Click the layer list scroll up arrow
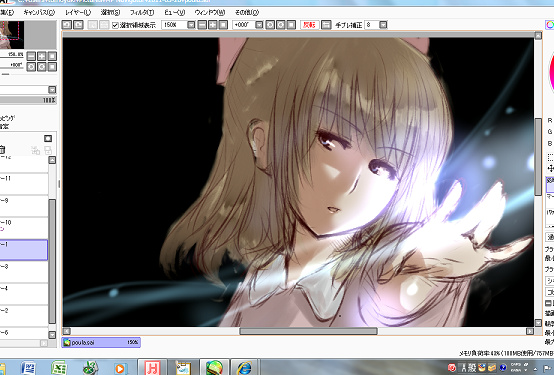The width and height of the screenshot is (554, 375). click(x=52, y=160)
